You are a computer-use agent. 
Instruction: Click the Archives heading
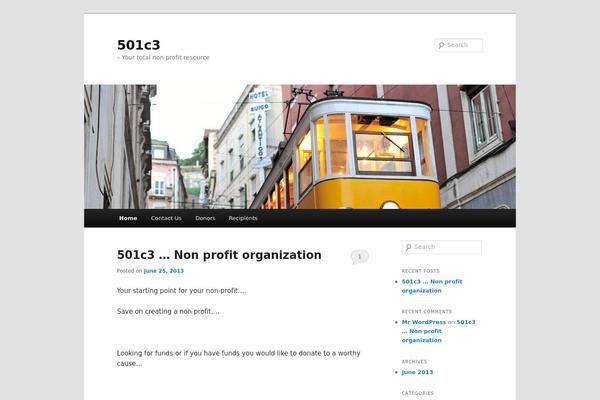coord(414,362)
